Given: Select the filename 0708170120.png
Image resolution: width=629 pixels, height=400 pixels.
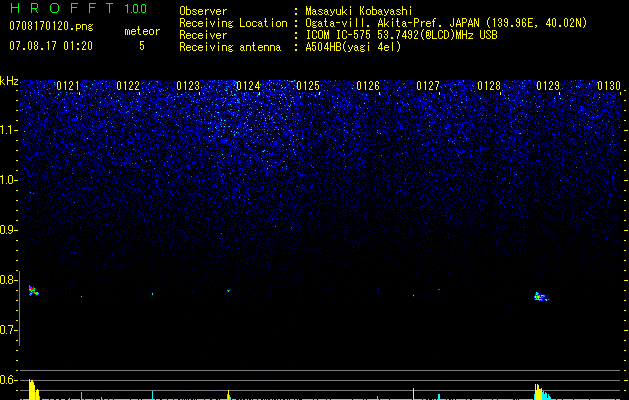Looking at the screenshot, I should coord(51,26).
